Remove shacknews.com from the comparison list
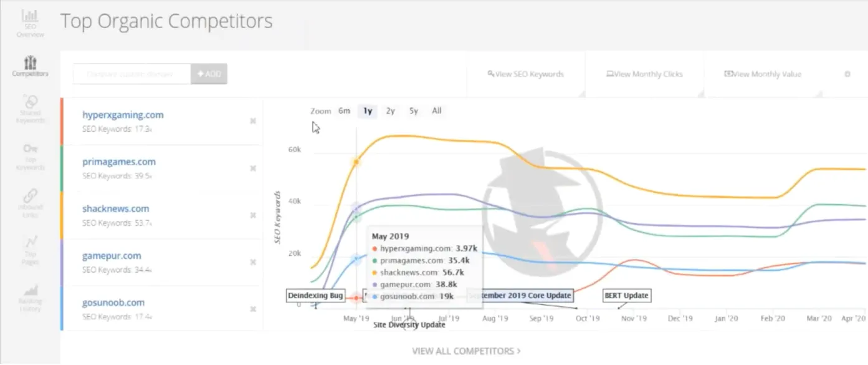 point(253,215)
